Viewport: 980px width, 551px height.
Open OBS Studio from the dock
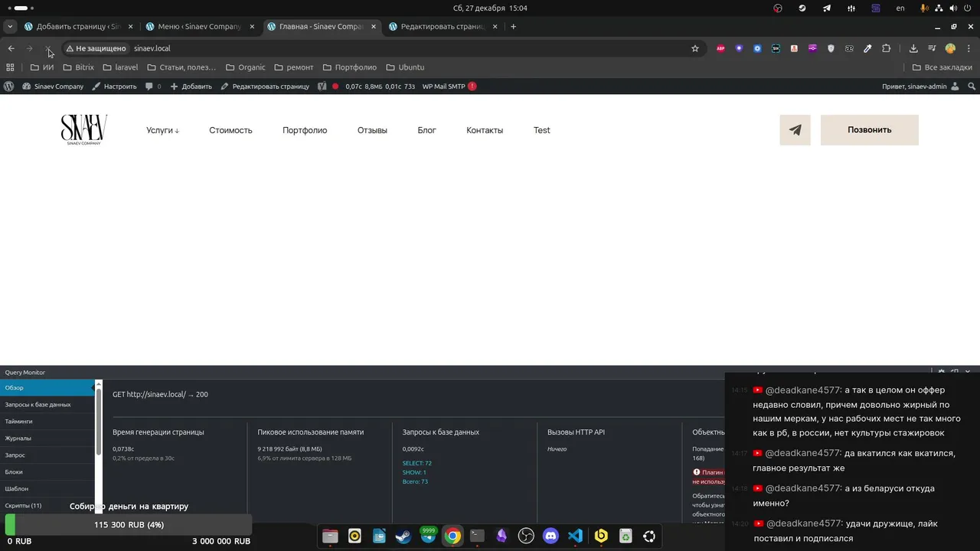tap(526, 536)
